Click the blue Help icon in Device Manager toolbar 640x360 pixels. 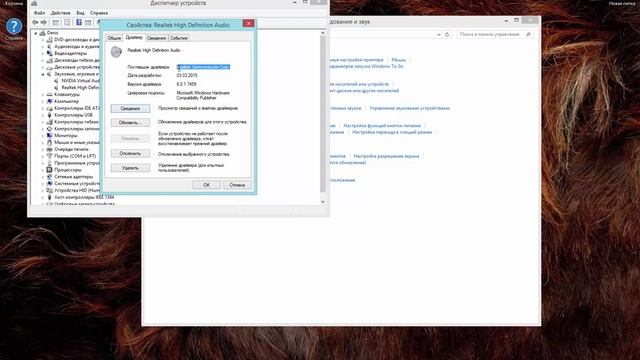pyautogui.click(x=79, y=22)
